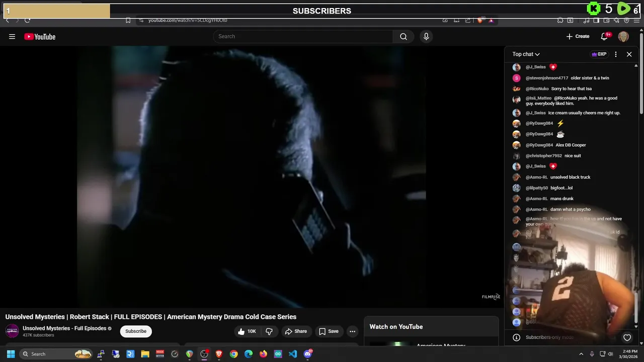The height and width of the screenshot is (362, 644).
Task: Open the YouTube hamburger guide menu
Action: click(x=12, y=36)
